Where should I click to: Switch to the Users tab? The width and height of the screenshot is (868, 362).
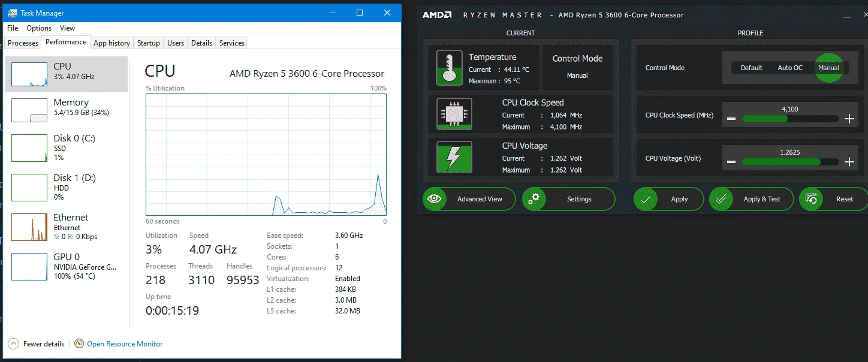176,43
